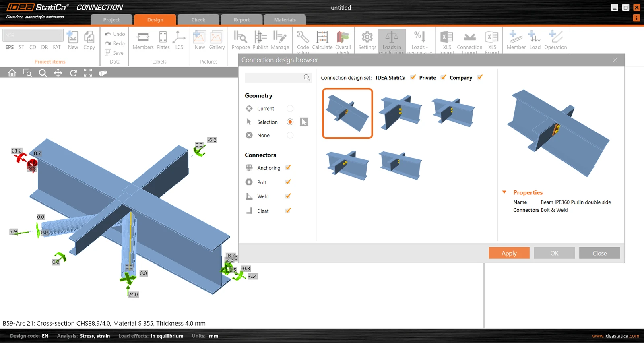Screen dimensions: 644x343
Task: Collapse the Properties section triangle
Action: coord(504,192)
